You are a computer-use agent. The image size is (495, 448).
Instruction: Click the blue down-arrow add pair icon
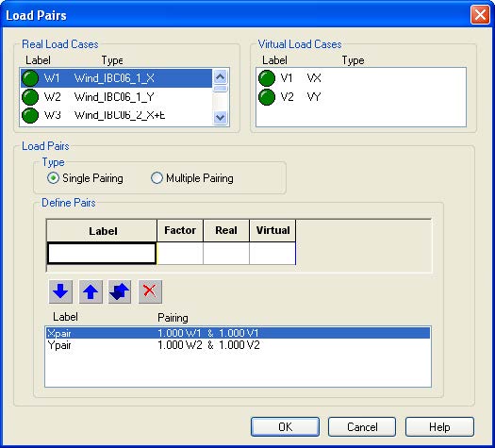pos(60,291)
